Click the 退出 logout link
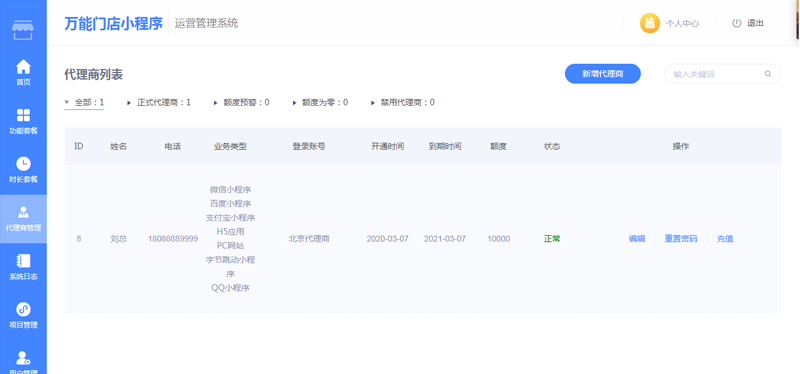Viewport: 800px width, 374px height. coord(755,23)
